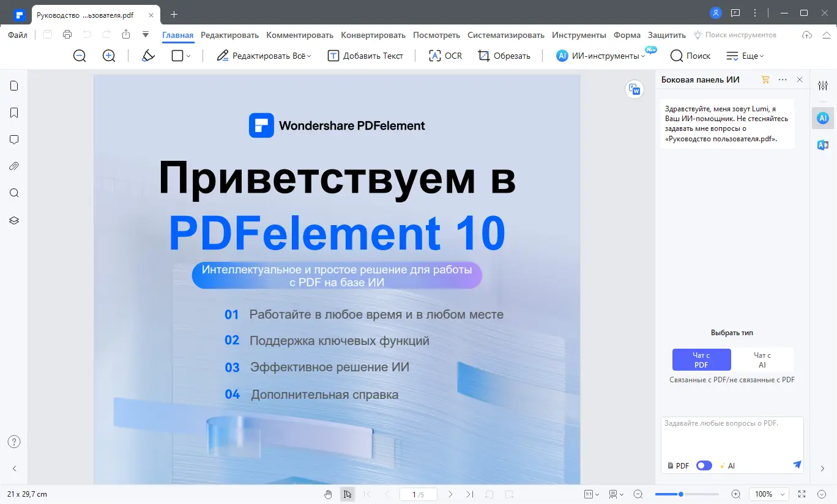Open the «Еще» dropdown in the toolbar
Image resolution: width=837 pixels, height=504 pixels.
pos(745,56)
